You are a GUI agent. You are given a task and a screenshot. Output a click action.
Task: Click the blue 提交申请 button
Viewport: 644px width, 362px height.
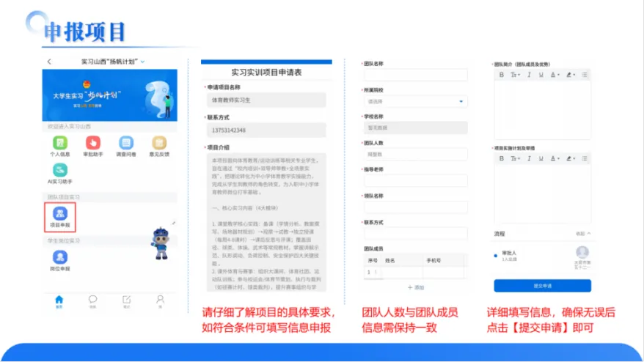click(x=543, y=286)
